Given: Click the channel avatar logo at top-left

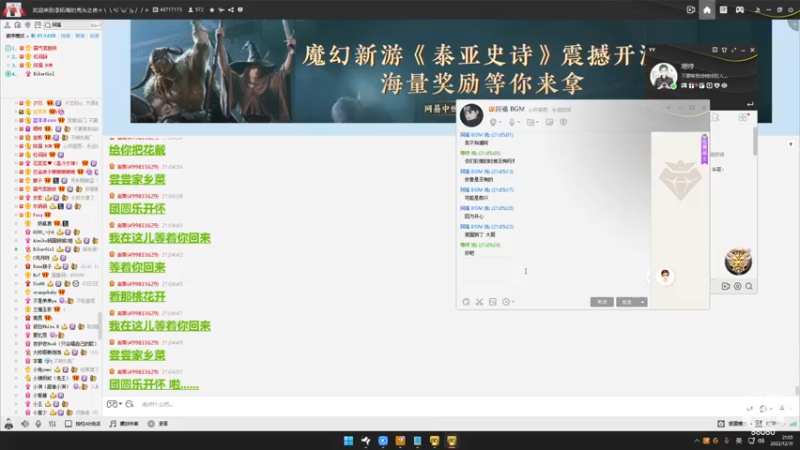Looking at the screenshot, I should coord(14,9).
